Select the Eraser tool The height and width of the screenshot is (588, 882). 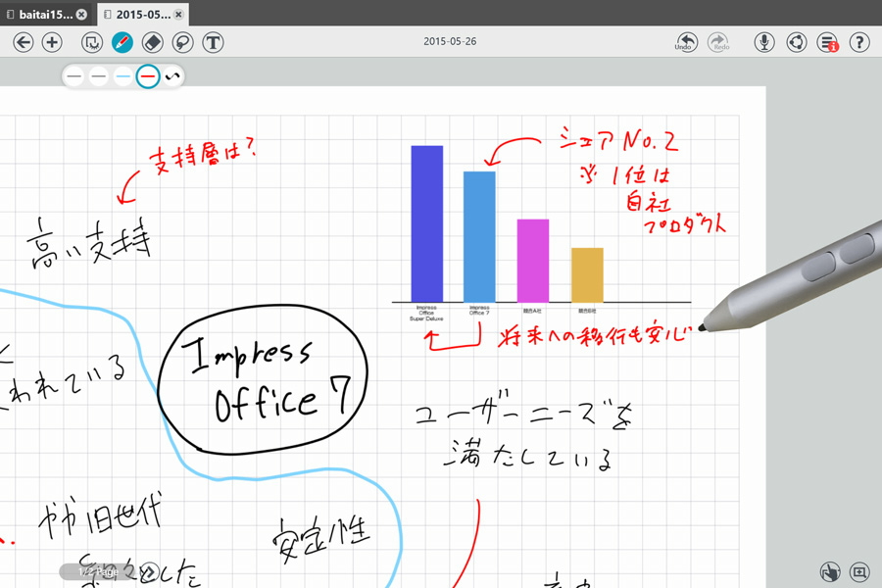tap(152, 42)
